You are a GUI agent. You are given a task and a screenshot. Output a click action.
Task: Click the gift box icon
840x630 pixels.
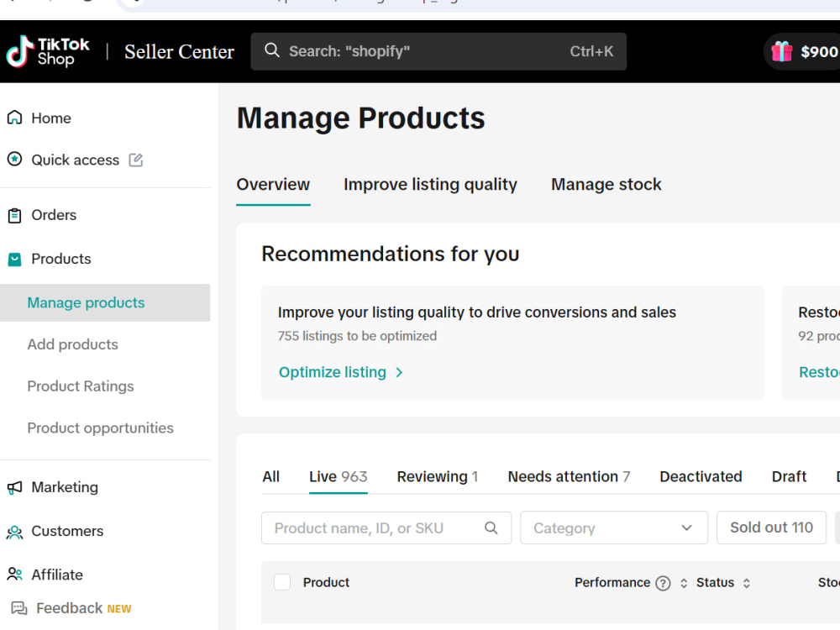click(781, 51)
